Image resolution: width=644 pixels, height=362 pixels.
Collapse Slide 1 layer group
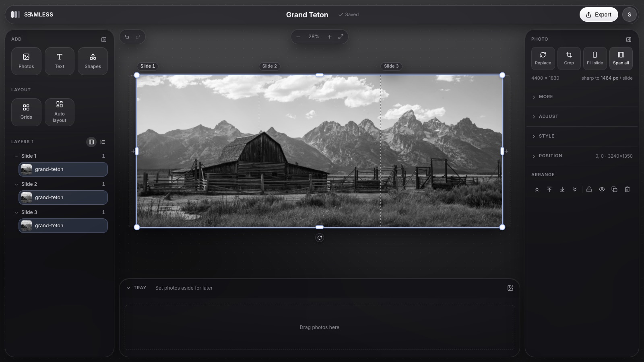click(x=17, y=156)
